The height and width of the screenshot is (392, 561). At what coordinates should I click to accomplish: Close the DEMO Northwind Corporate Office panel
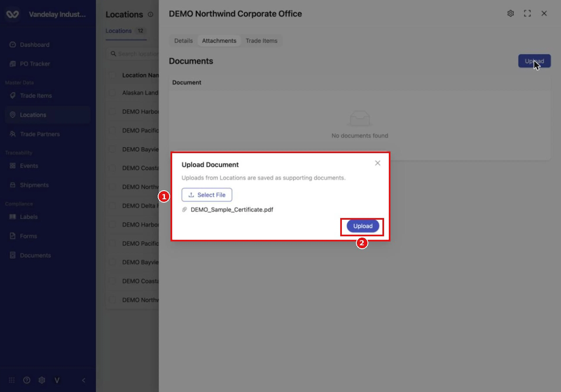point(544,13)
